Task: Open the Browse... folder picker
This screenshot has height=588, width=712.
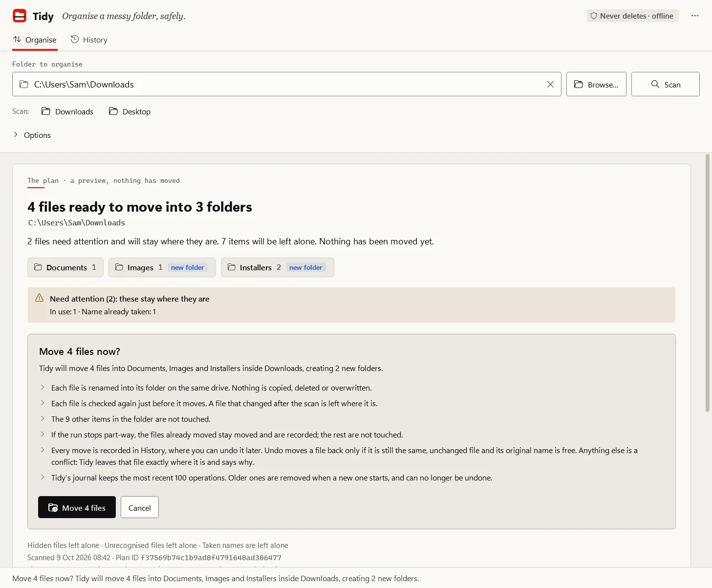Action: click(x=596, y=84)
